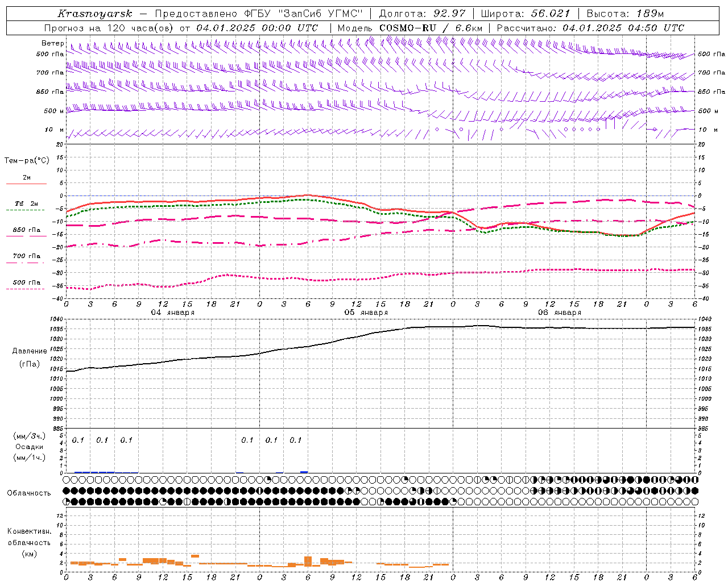Click the forecast start 04.01.2025 00:00 UTC
The width and height of the screenshot is (728, 582).
click(x=257, y=28)
